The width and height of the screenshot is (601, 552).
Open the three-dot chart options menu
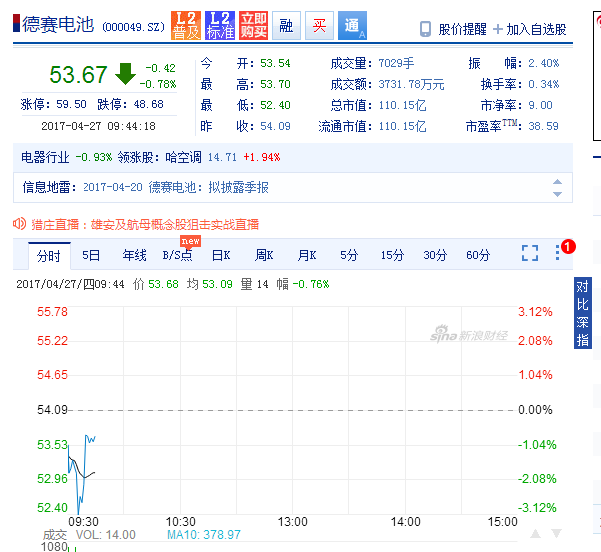558,253
